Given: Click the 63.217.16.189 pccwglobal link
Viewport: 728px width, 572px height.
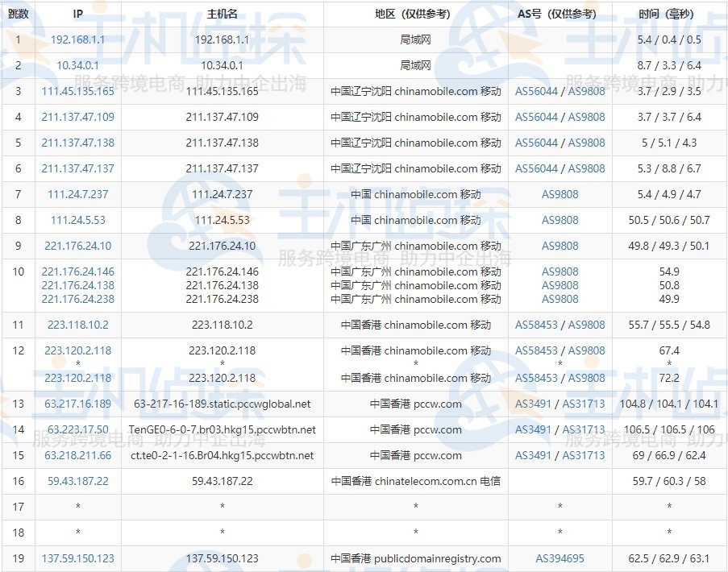Looking at the screenshot, I should point(77,404).
